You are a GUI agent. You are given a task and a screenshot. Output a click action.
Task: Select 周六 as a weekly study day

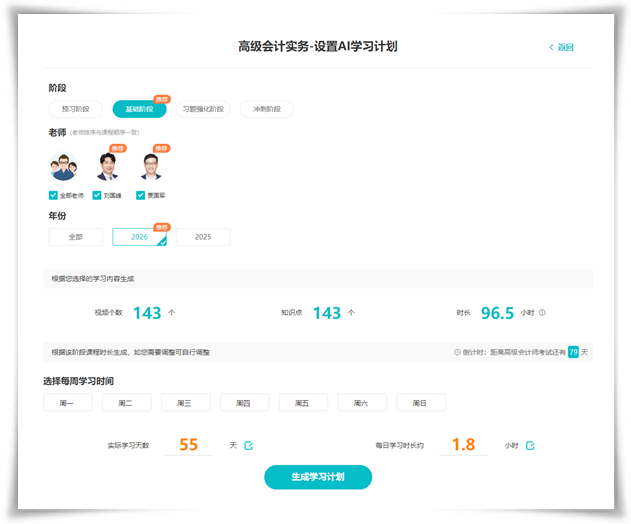(362, 403)
